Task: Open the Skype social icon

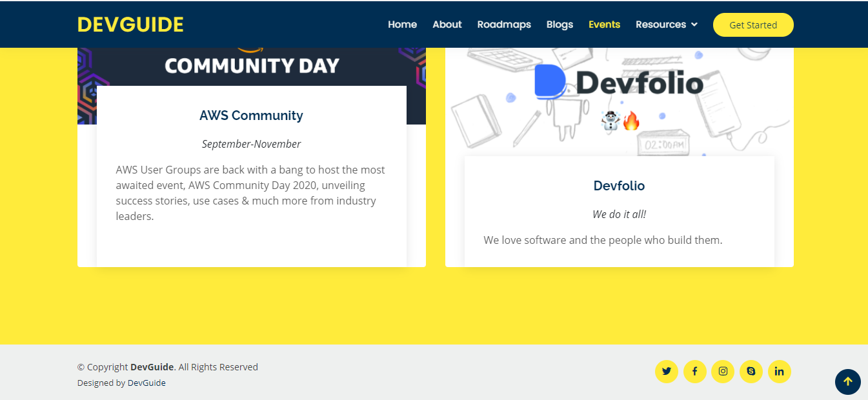Action: click(x=751, y=372)
